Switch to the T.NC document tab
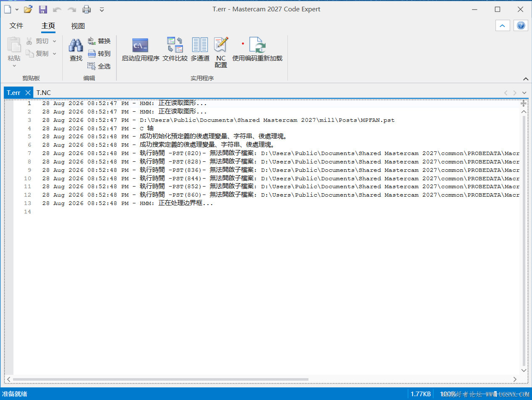Viewport: 532px width, 400px height. point(44,92)
